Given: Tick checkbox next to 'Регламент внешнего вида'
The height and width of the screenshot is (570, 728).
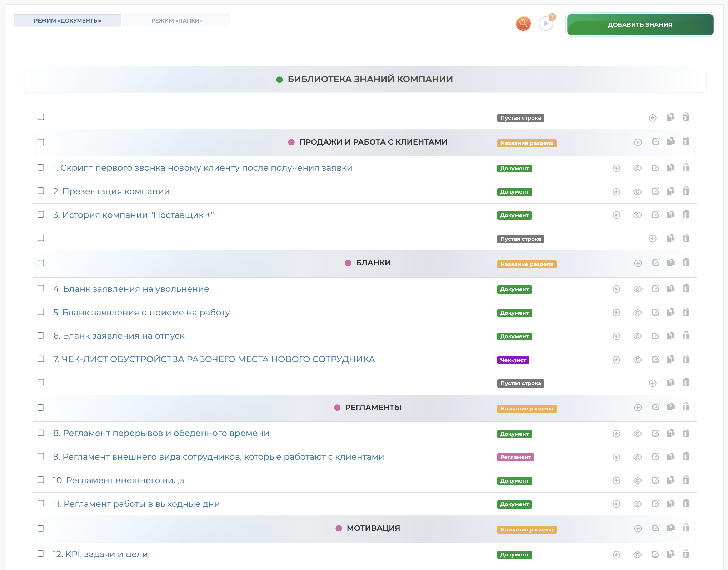Looking at the screenshot, I should [x=41, y=480].
